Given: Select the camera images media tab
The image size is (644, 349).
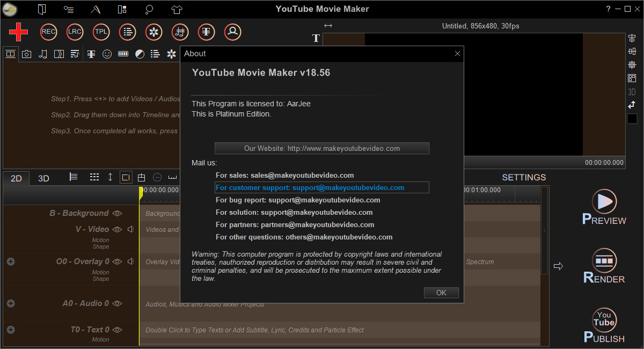Looking at the screenshot, I should click(x=26, y=54).
